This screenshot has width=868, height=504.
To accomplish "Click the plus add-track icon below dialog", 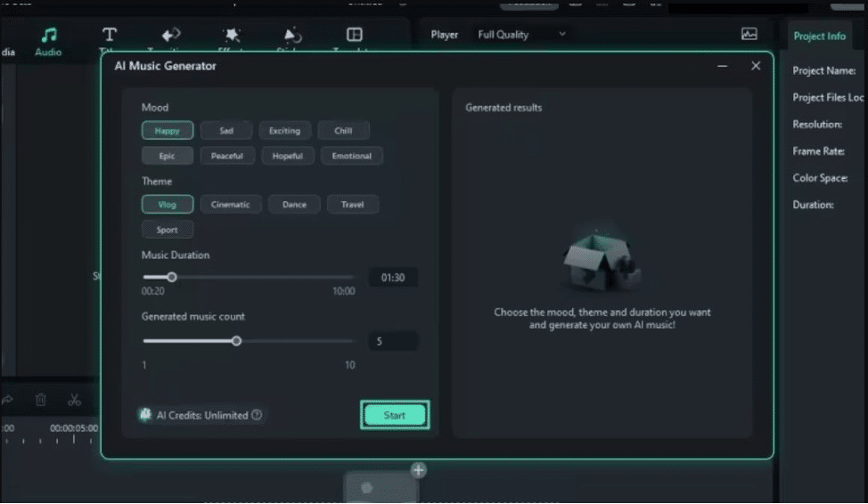I will [419, 470].
